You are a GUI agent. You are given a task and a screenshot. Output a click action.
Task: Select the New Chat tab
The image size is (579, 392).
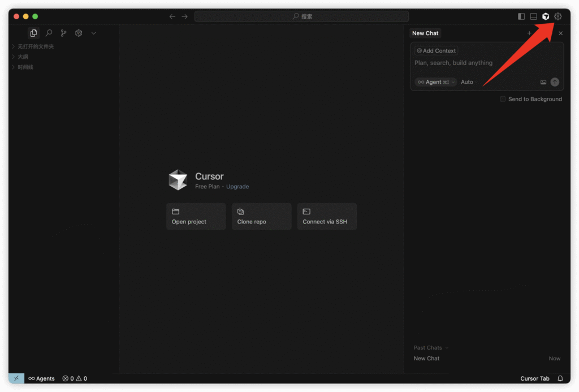[425, 33]
